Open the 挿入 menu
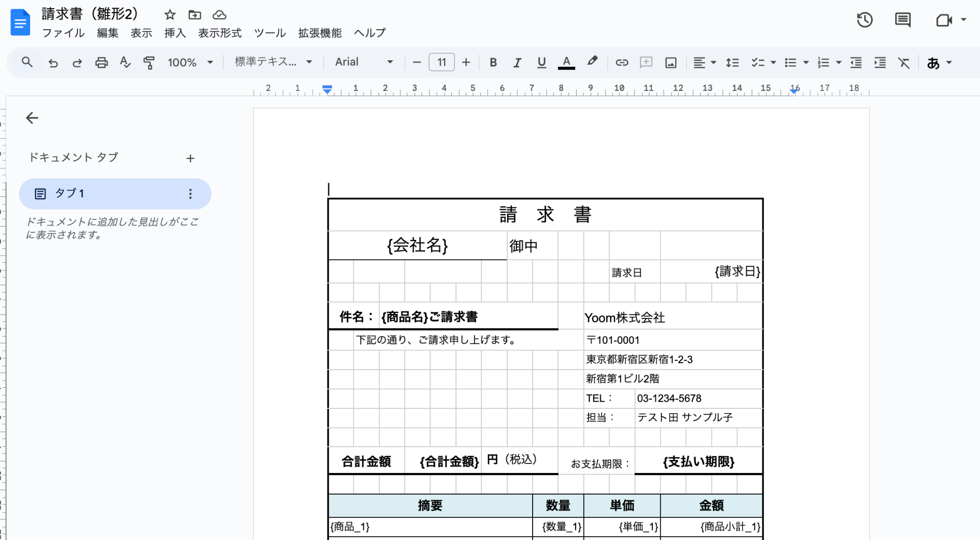 [175, 33]
